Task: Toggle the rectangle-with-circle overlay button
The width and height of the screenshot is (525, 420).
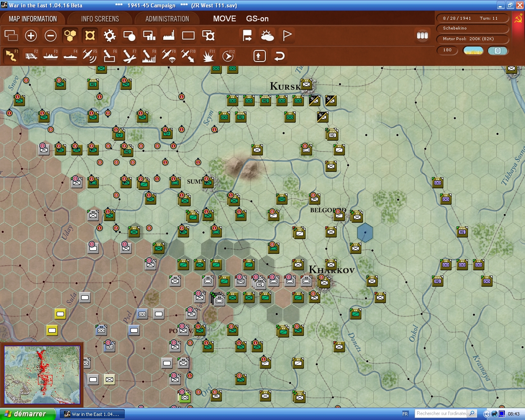Action: [x=129, y=36]
